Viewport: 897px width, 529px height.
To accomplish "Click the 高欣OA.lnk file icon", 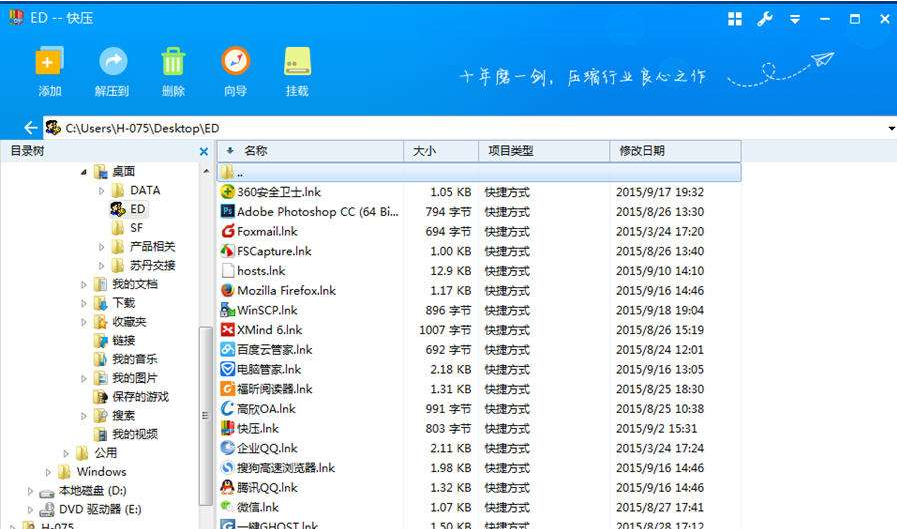I will click(228, 409).
